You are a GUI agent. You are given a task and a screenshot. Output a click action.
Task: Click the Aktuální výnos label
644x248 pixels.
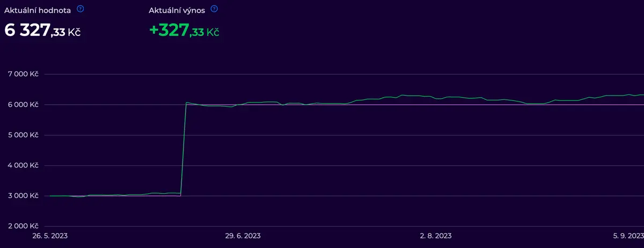point(177,10)
